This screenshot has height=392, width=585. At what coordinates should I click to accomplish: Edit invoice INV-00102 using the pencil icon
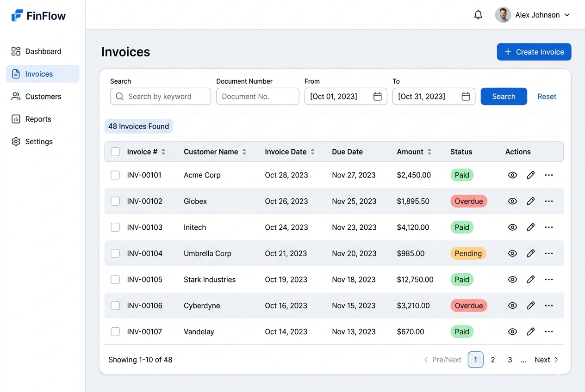click(x=530, y=201)
